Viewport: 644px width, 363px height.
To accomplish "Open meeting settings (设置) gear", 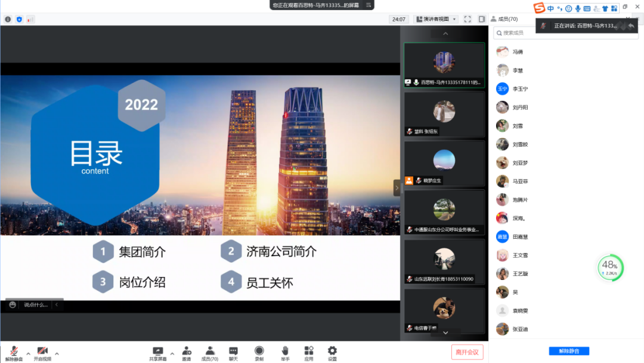I will 332,352.
